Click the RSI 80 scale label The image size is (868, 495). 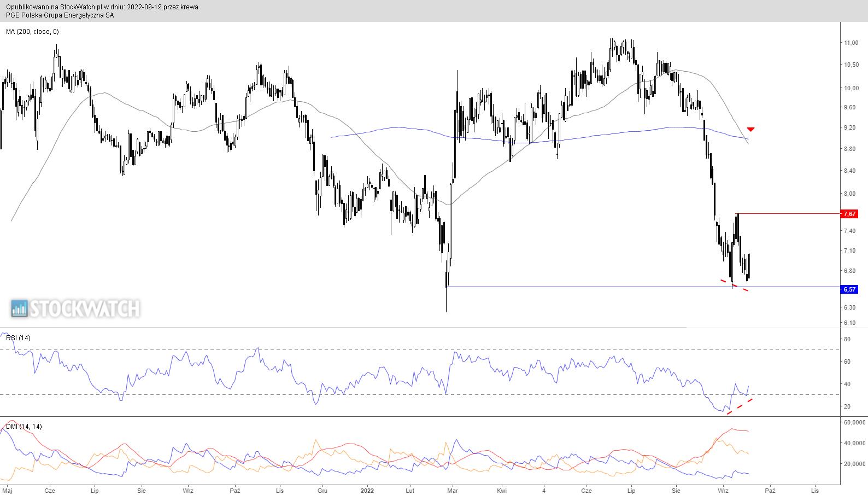tap(847, 340)
